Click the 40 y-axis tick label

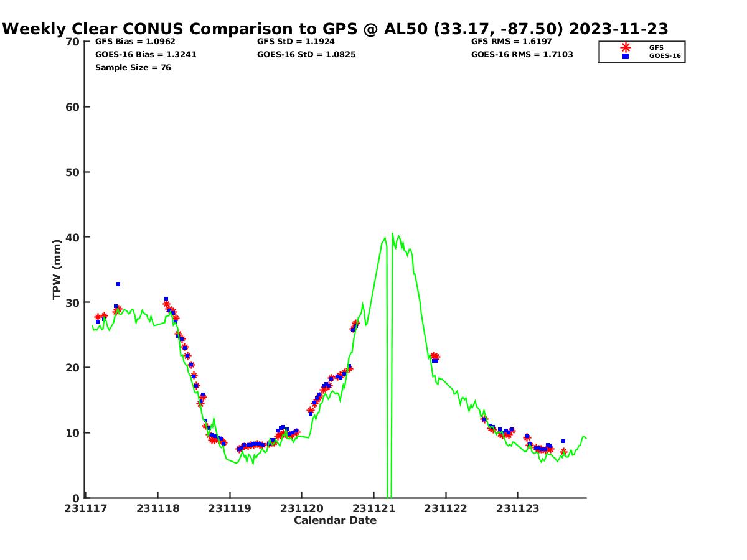point(73,237)
